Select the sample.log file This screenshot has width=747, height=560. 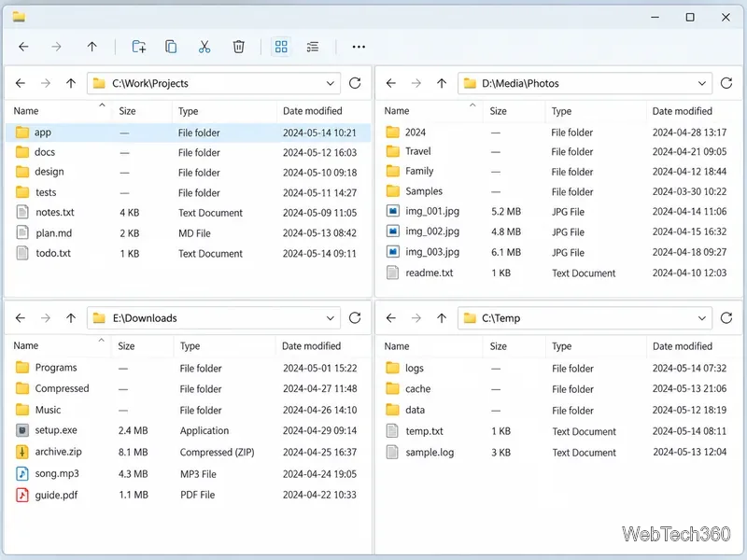pyautogui.click(x=558, y=453)
